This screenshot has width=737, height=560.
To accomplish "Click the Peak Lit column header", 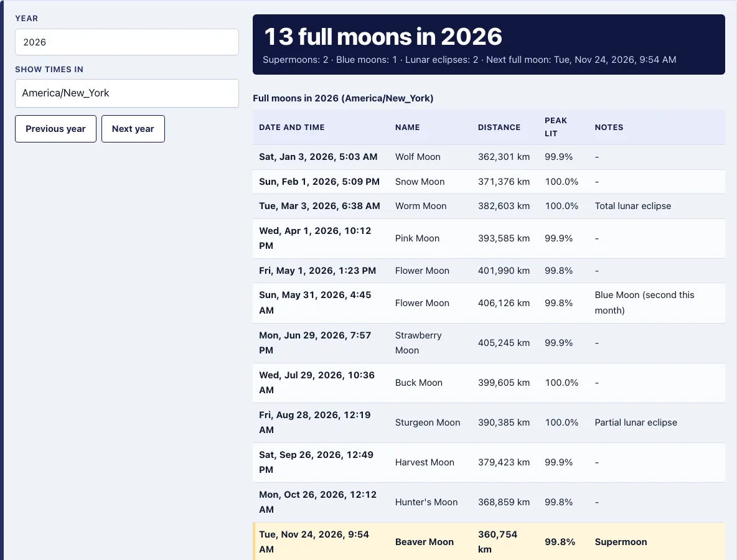I will (556, 127).
